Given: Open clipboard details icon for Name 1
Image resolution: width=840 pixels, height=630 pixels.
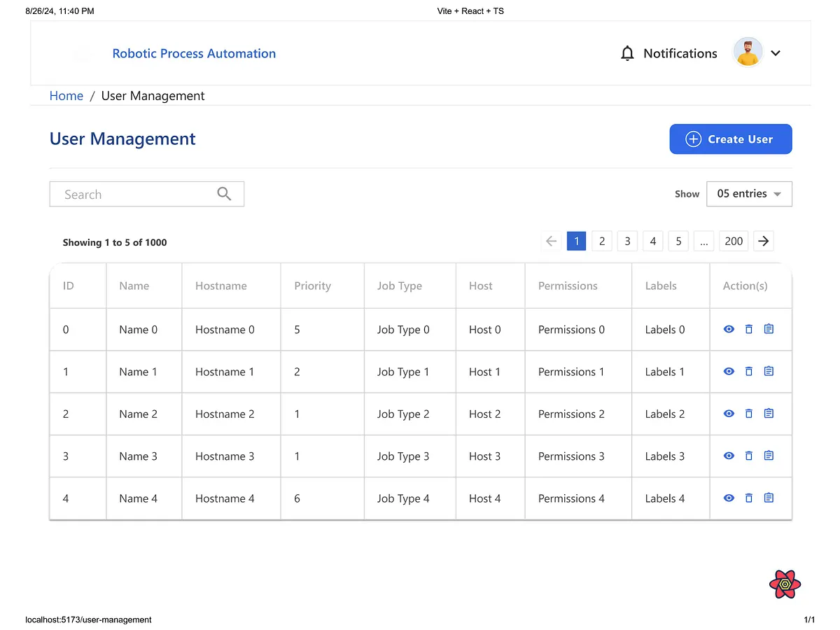Looking at the screenshot, I should coord(769,371).
